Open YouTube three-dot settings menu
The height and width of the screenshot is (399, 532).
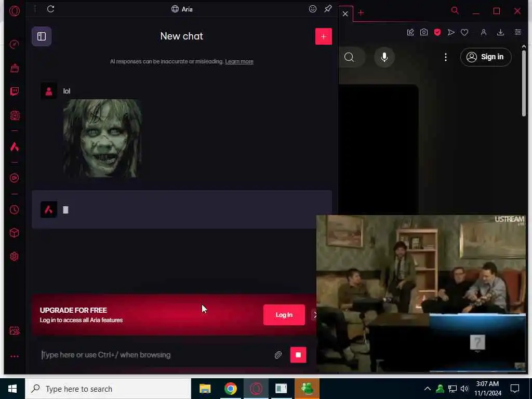click(445, 57)
